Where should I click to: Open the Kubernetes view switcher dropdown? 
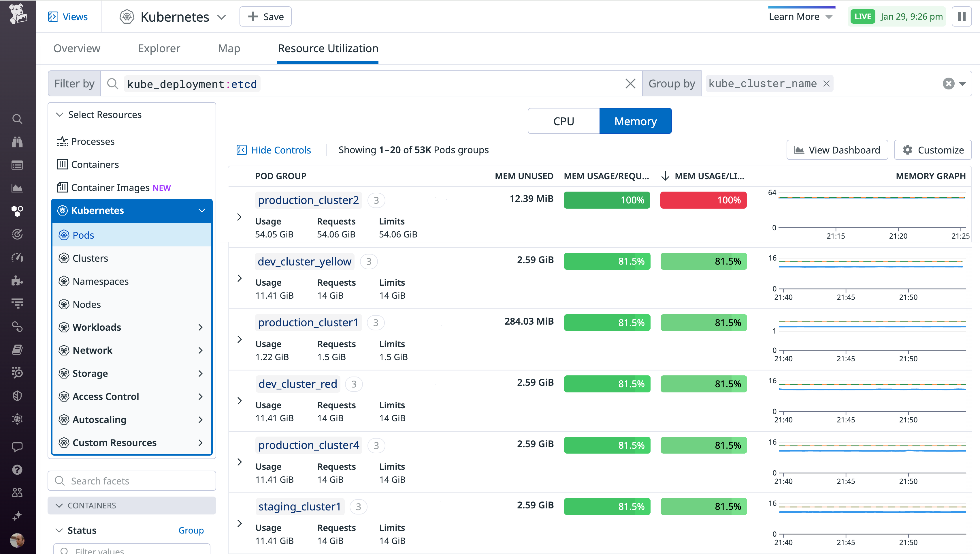tap(222, 17)
